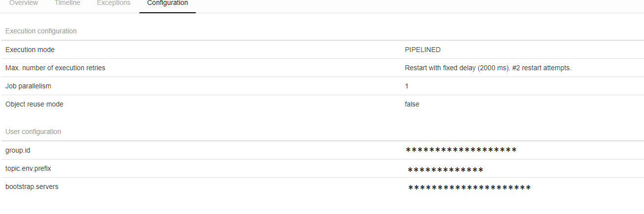Select the Object reuse mode label
Image resolution: width=644 pixels, height=214 pixels.
[34, 104]
